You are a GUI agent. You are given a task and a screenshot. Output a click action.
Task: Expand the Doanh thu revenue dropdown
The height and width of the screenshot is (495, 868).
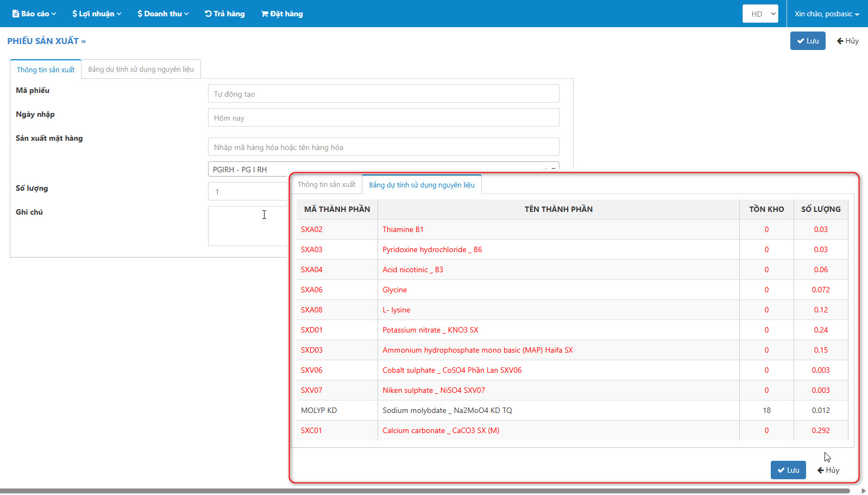click(x=163, y=14)
